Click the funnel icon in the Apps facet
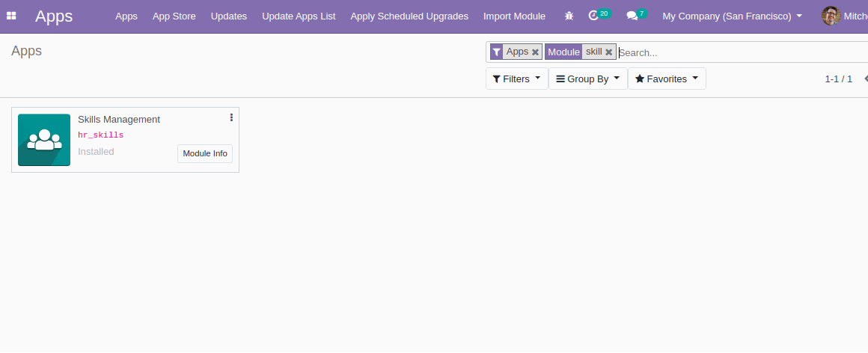 click(x=497, y=52)
